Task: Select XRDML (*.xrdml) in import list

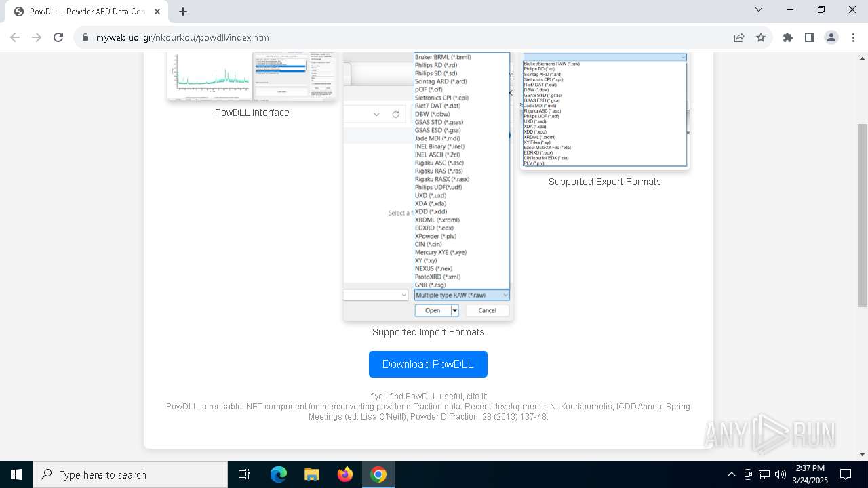Action: click(x=437, y=220)
